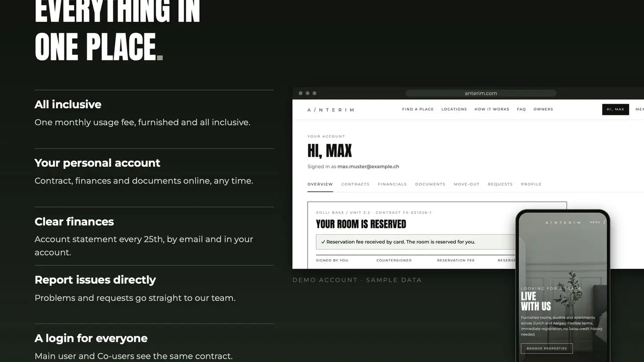Select the Overview tab
The width and height of the screenshot is (644, 362).
(x=320, y=185)
